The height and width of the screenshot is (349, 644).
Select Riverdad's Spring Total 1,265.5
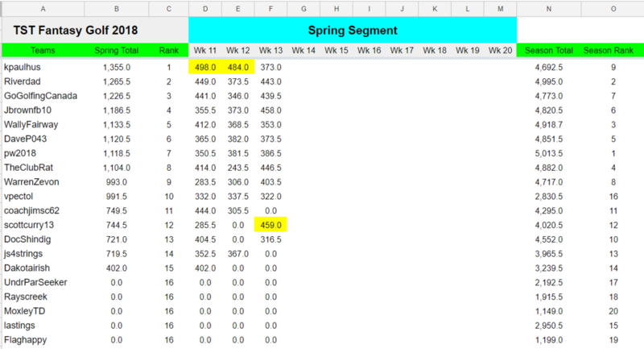(x=117, y=81)
